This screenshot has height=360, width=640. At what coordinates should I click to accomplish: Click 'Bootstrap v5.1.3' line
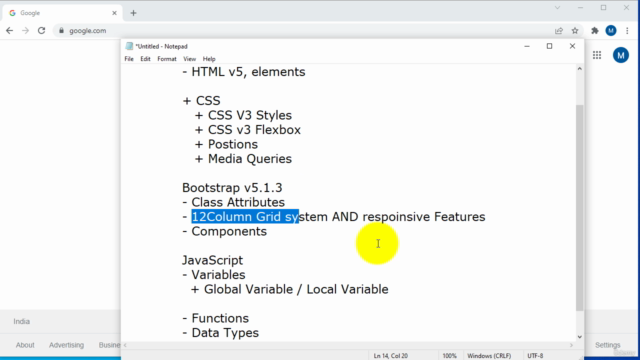(232, 188)
